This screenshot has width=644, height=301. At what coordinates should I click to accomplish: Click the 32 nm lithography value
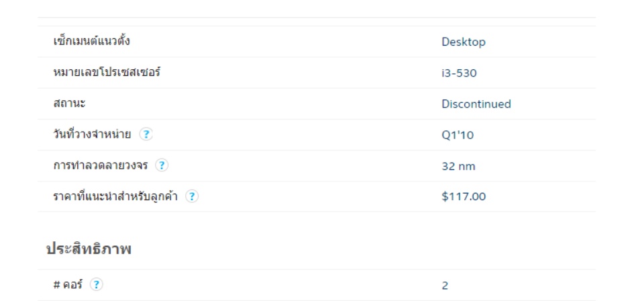(x=458, y=166)
